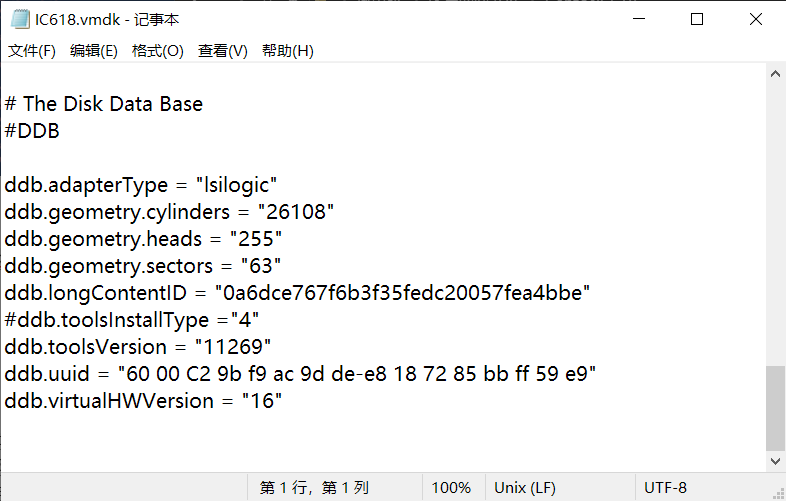Image resolution: width=786 pixels, height=501 pixels.
Task: Click the ddb.longContentID key text
Action: click(x=95, y=293)
